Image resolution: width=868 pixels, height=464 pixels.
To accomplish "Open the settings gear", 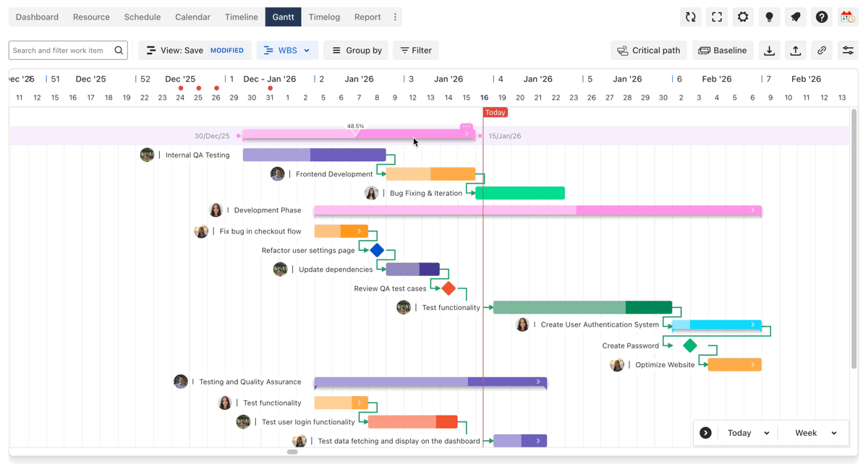I will (x=743, y=17).
